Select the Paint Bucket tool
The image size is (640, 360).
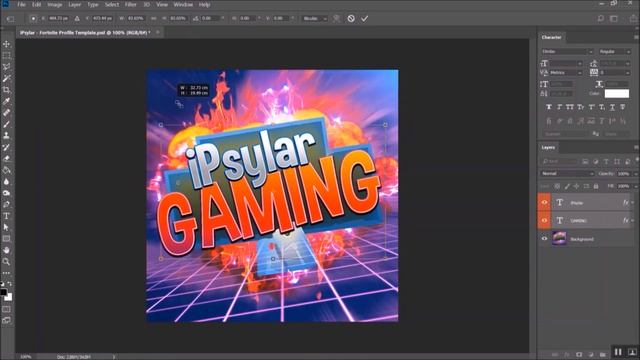6,170
